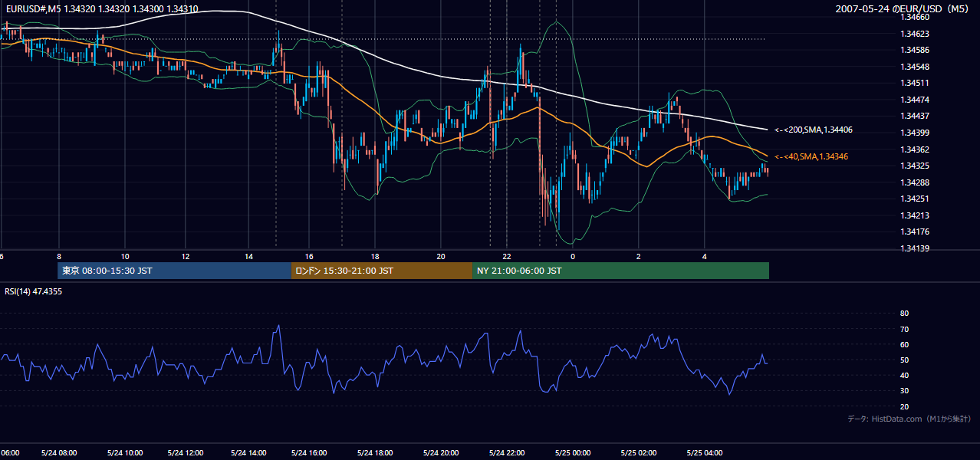Click price level 1.34586 on price axis
This screenshot has height=460, width=980.
pyautogui.click(x=916, y=50)
